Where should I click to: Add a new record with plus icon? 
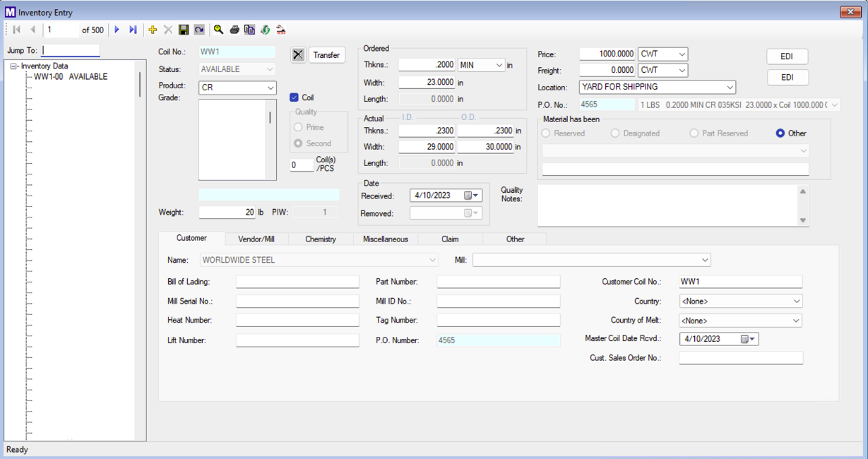pyautogui.click(x=153, y=30)
